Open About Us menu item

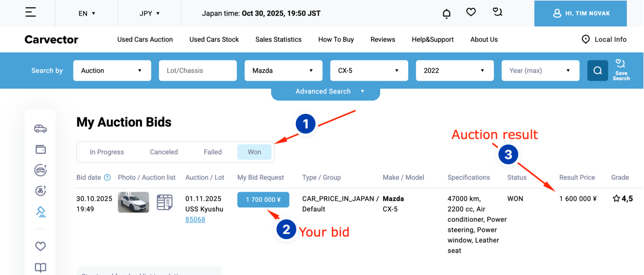pyautogui.click(x=484, y=40)
